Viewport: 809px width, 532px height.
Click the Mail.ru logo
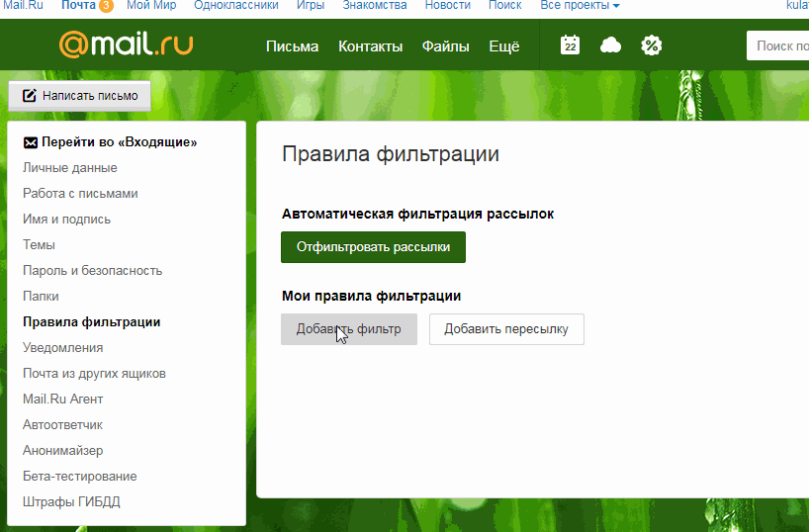[126, 45]
